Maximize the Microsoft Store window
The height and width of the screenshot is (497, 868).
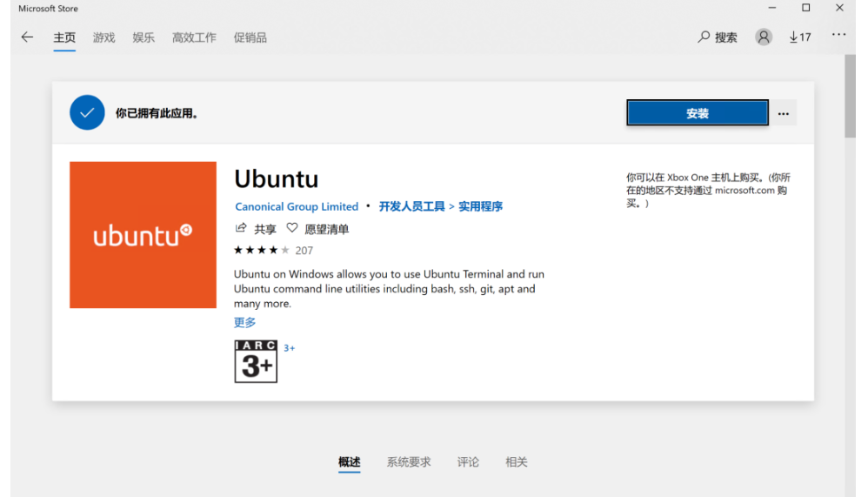click(806, 8)
